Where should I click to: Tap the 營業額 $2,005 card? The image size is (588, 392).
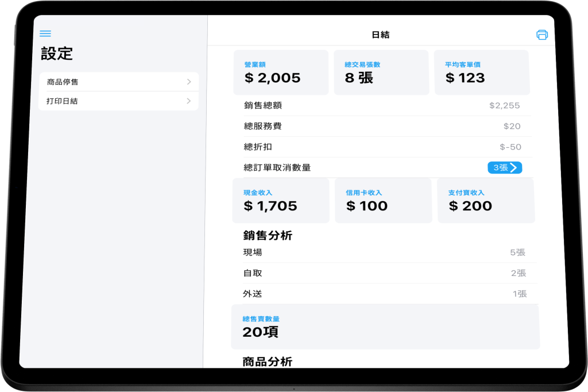point(281,72)
